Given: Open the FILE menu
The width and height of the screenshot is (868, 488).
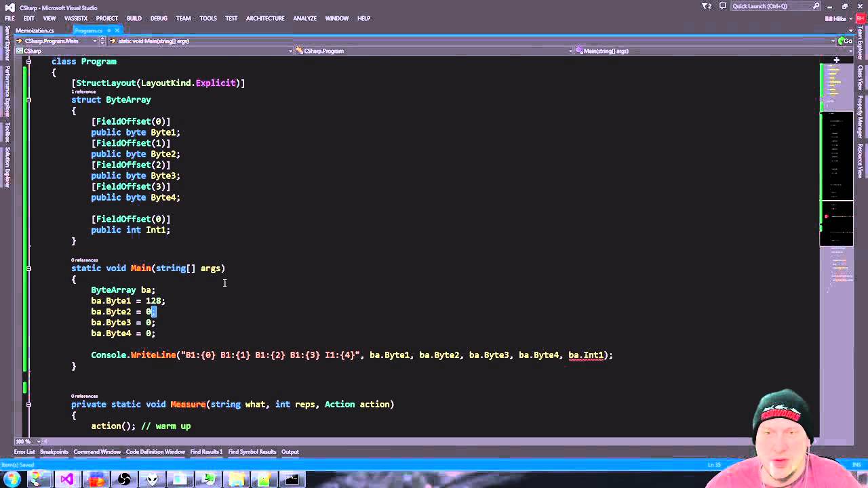Looking at the screenshot, I should point(9,18).
